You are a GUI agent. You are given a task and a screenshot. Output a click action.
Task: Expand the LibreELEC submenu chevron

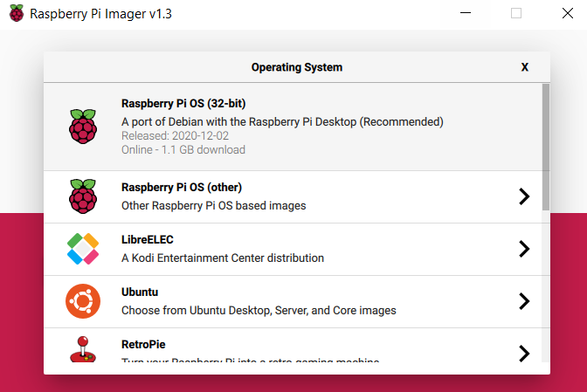coord(524,249)
